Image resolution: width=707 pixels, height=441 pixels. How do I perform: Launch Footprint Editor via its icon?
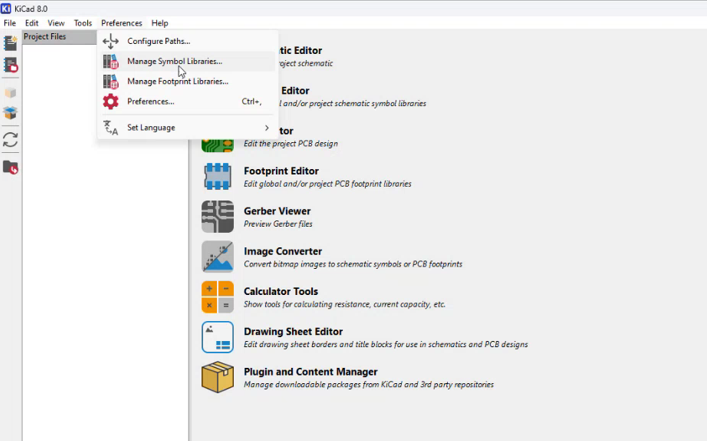point(217,176)
